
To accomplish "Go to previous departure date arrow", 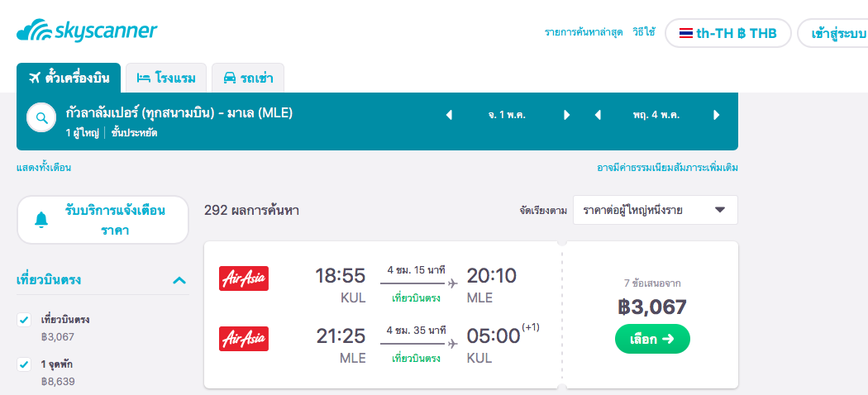I will pyautogui.click(x=449, y=115).
